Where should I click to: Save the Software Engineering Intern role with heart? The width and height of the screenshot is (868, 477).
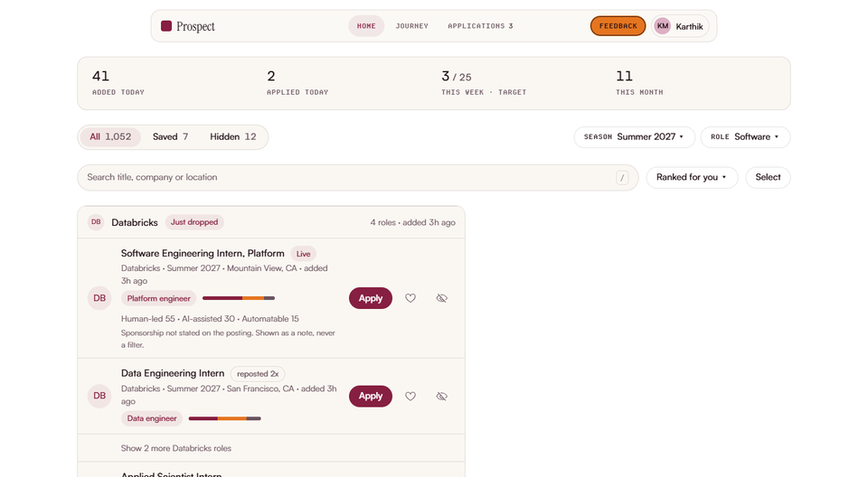click(x=410, y=298)
